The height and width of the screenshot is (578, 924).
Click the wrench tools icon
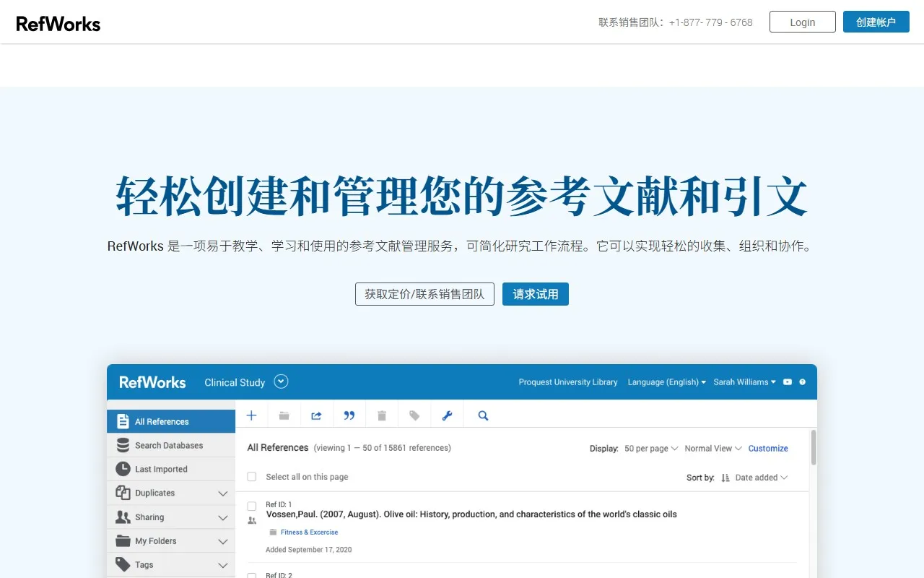pyautogui.click(x=447, y=415)
